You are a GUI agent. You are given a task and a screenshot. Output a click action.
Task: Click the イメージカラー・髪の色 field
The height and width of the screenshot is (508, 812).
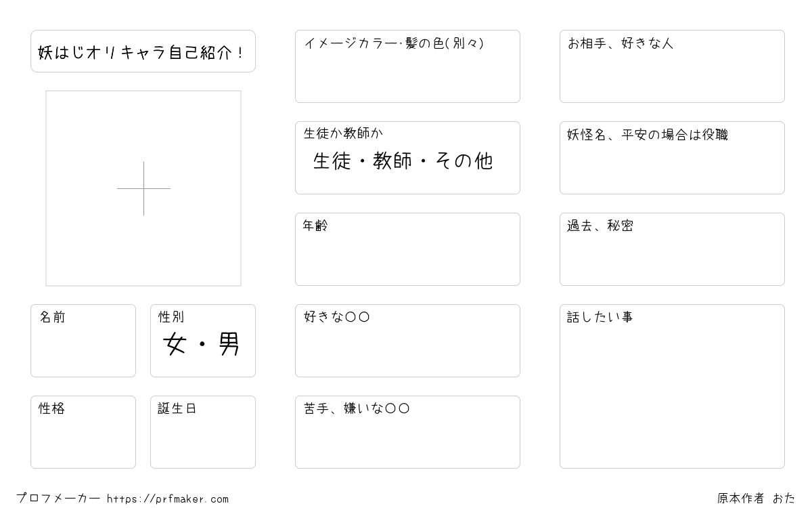(407, 66)
